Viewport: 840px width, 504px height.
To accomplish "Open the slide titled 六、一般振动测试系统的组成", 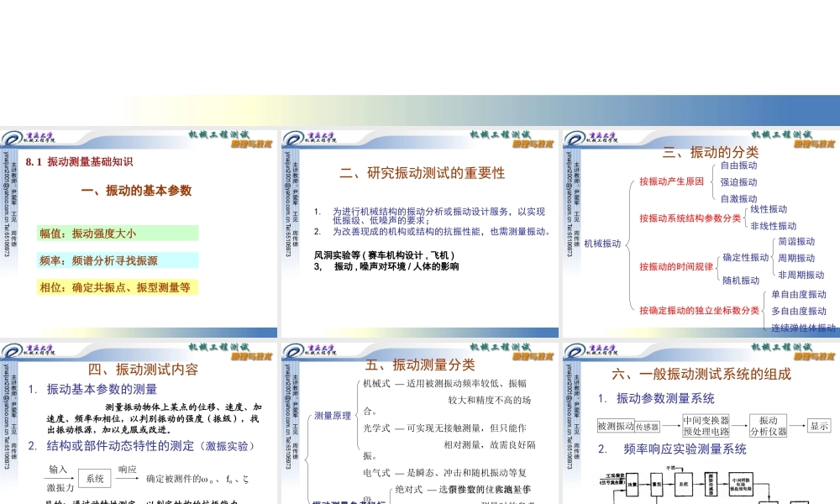I will coord(701,423).
